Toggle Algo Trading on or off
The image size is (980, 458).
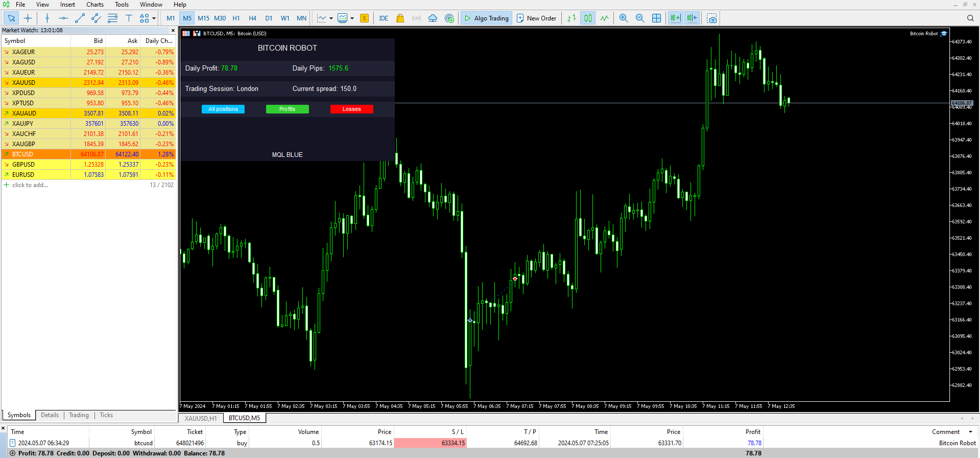[486, 18]
